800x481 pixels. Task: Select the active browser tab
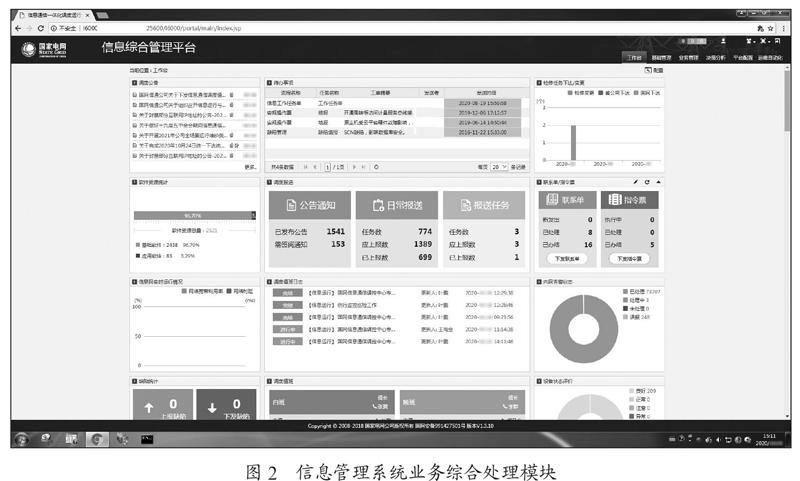(x=54, y=15)
